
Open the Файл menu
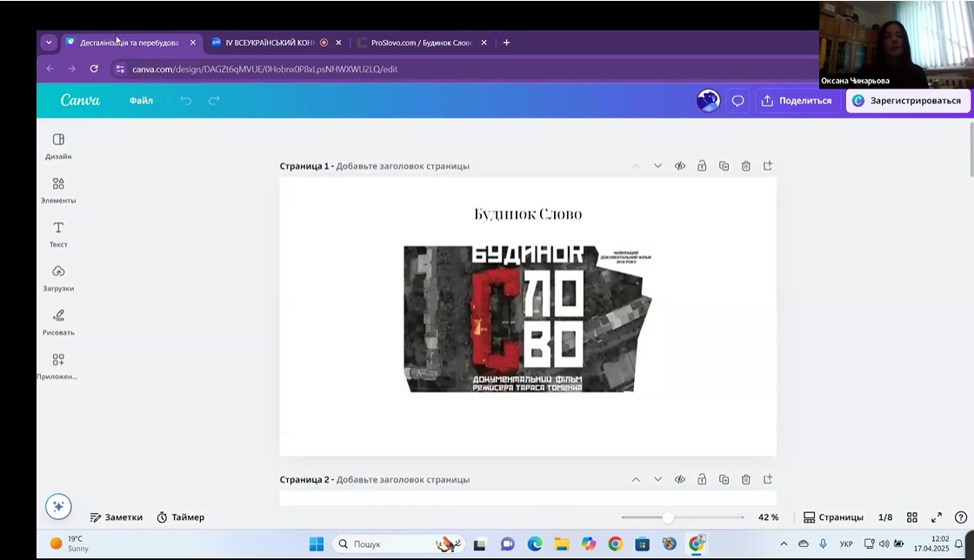click(141, 101)
